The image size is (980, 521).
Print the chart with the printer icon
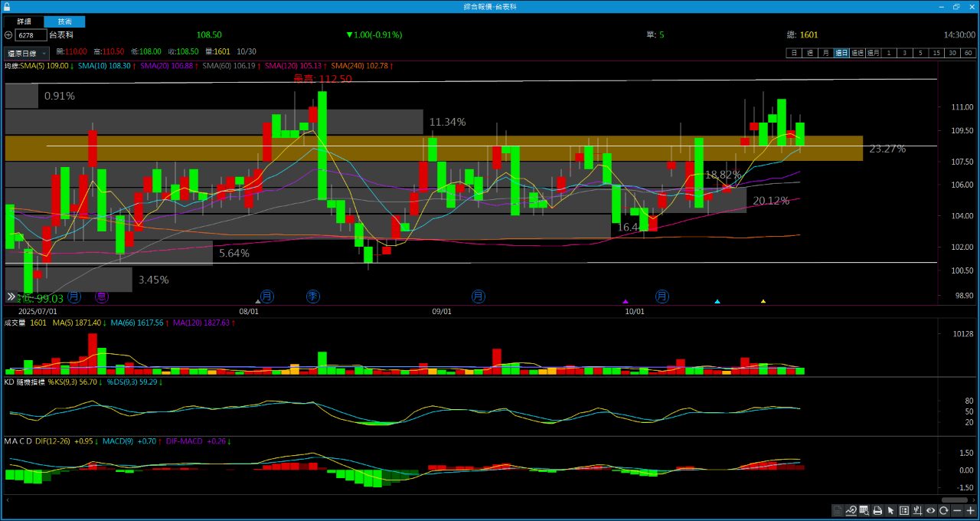pos(877,511)
